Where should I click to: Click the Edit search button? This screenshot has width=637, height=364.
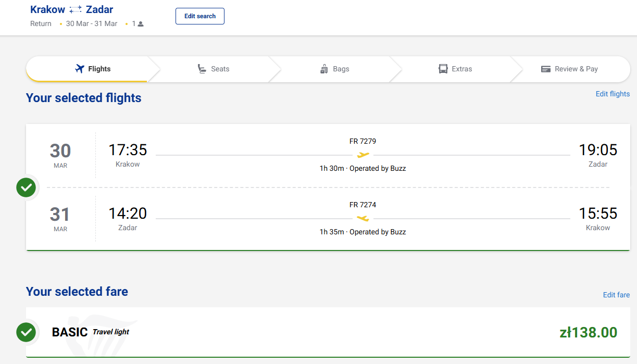(x=200, y=16)
